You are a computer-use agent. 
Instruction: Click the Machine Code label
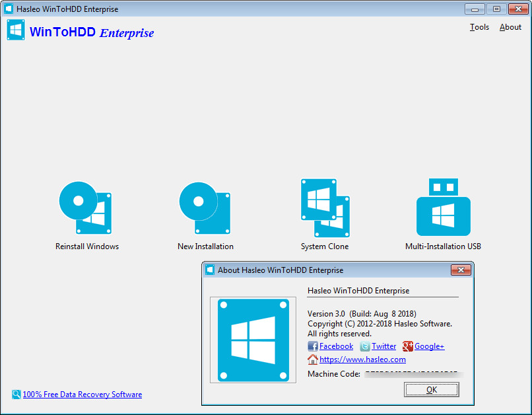coord(334,374)
